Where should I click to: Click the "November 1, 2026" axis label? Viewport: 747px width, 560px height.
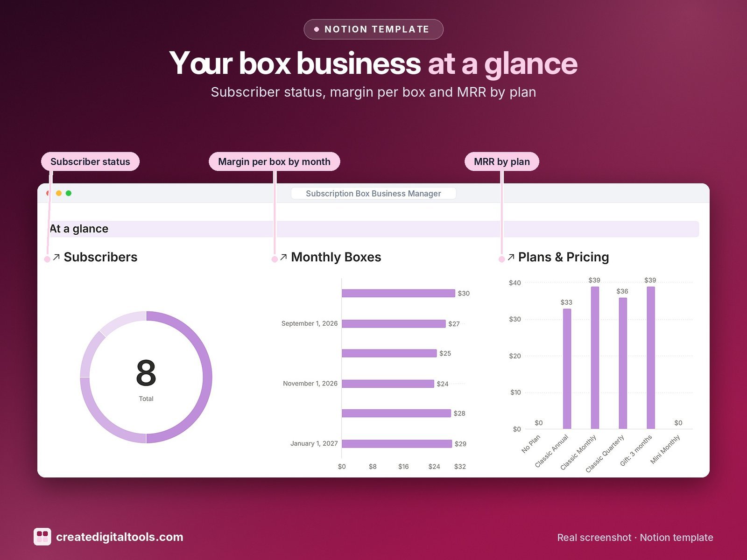310,384
